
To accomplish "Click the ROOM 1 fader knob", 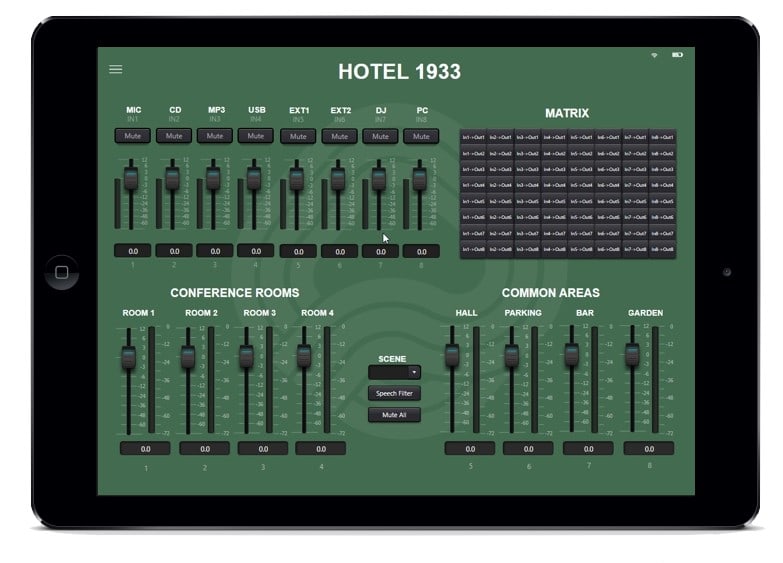I will coord(128,357).
